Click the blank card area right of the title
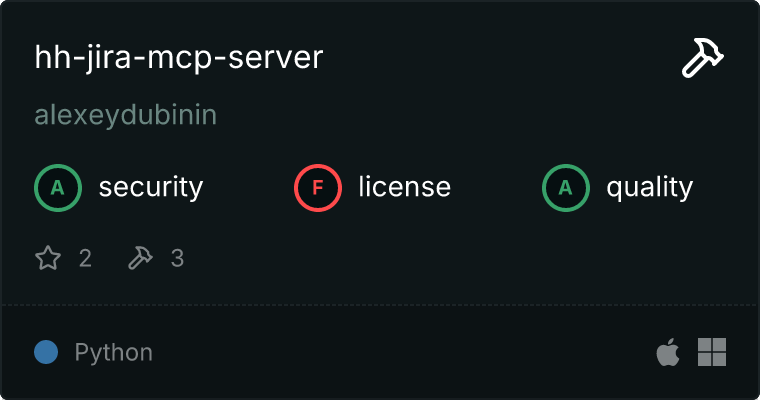The height and width of the screenshot is (400, 760). (500, 58)
